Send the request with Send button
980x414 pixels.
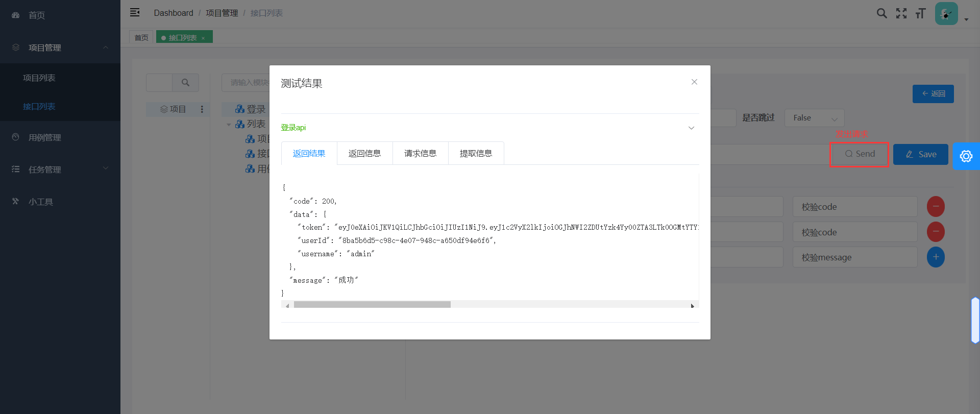(860, 154)
